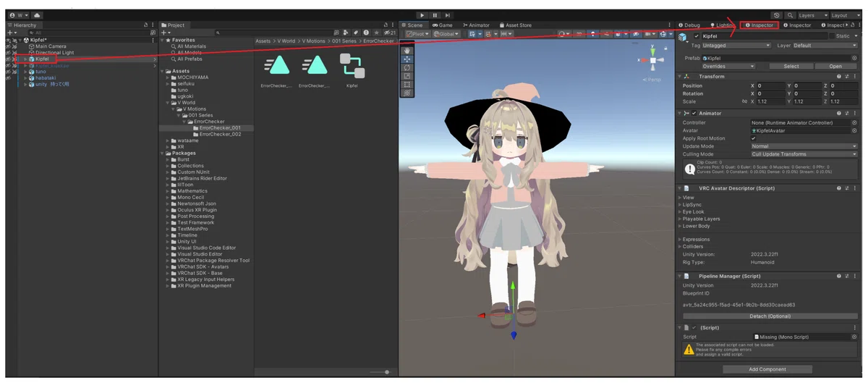Viewport: 868px width, 383px height.
Task: Click the Project add (+) button
Action: pyautogui.click(x=166, y=33)
